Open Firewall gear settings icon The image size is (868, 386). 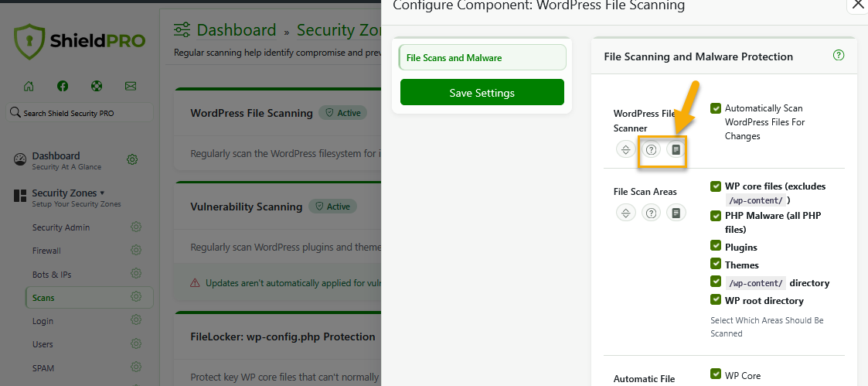(136, 251)
